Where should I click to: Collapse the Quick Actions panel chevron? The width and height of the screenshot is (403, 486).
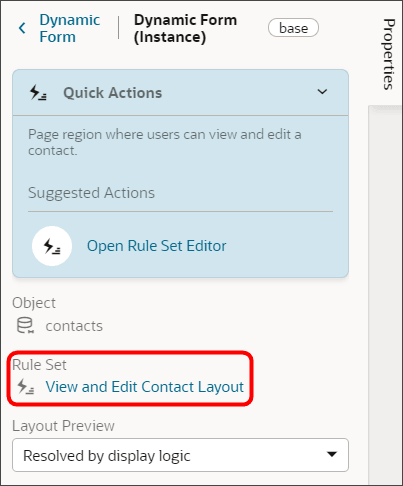tap(322, 92)
